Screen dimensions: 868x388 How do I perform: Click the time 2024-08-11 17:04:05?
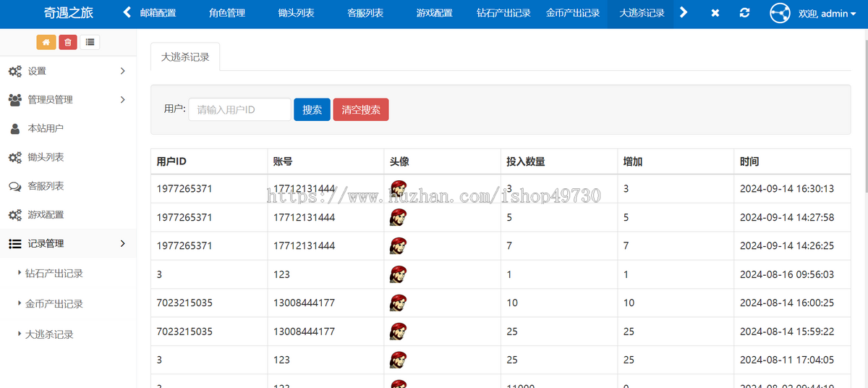pos(787,360)
